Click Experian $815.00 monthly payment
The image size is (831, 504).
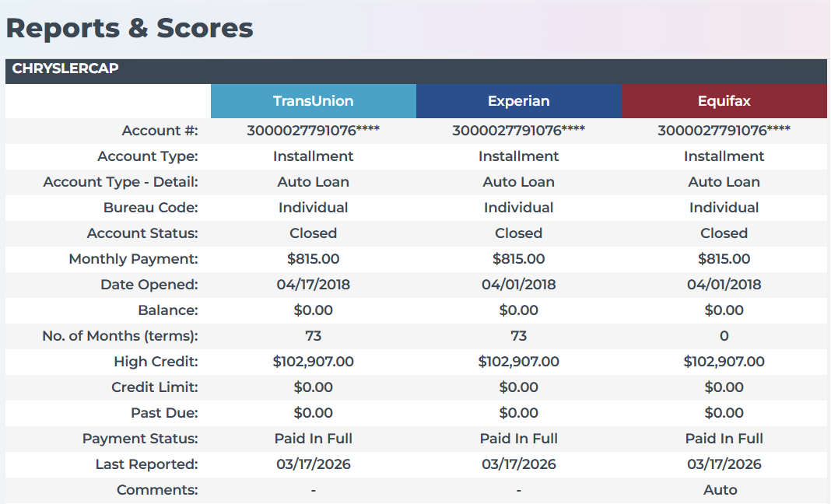tap(519, 259)
